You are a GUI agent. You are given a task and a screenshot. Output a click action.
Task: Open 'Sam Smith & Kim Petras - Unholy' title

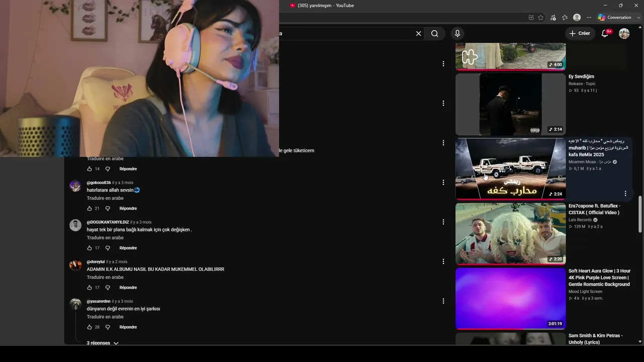tap(596, 339)
